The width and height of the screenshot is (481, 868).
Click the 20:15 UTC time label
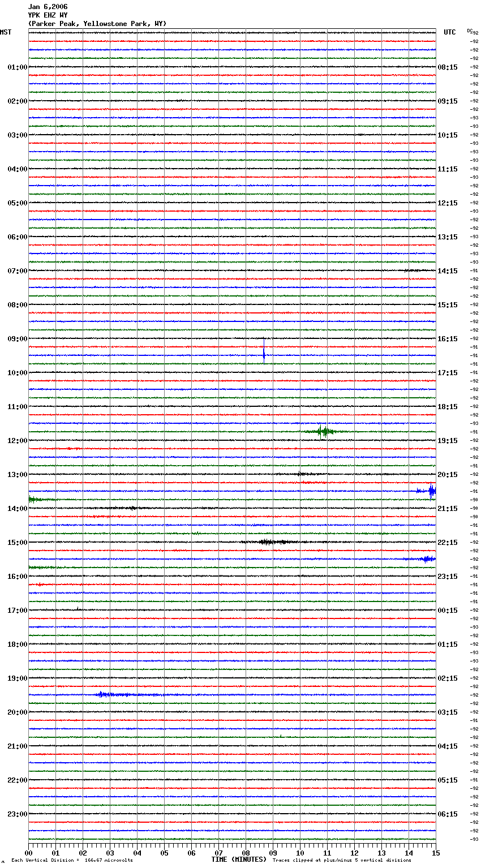[448, 475]
